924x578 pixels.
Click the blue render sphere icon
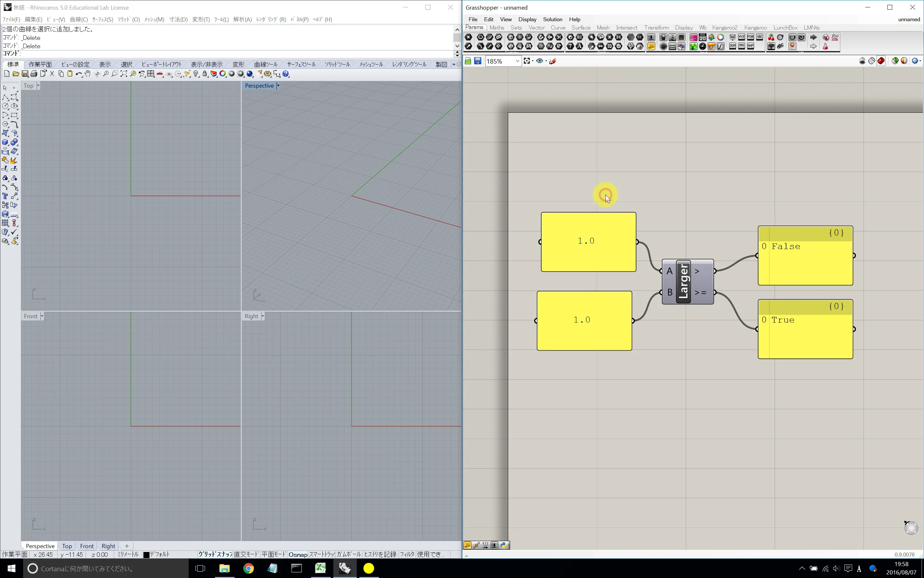coord(250,74)
